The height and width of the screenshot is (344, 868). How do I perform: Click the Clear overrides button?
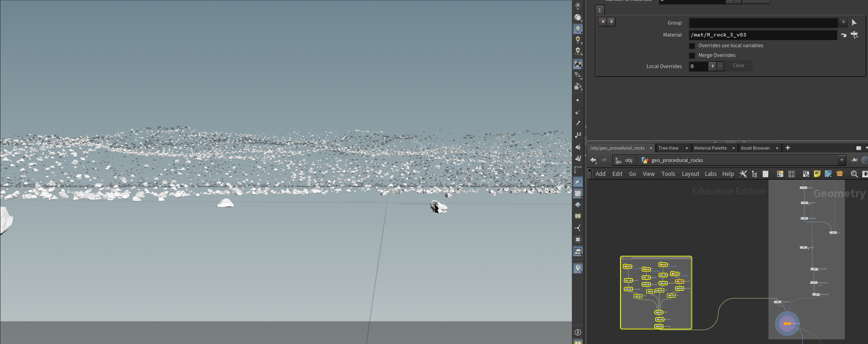point(739,66)
